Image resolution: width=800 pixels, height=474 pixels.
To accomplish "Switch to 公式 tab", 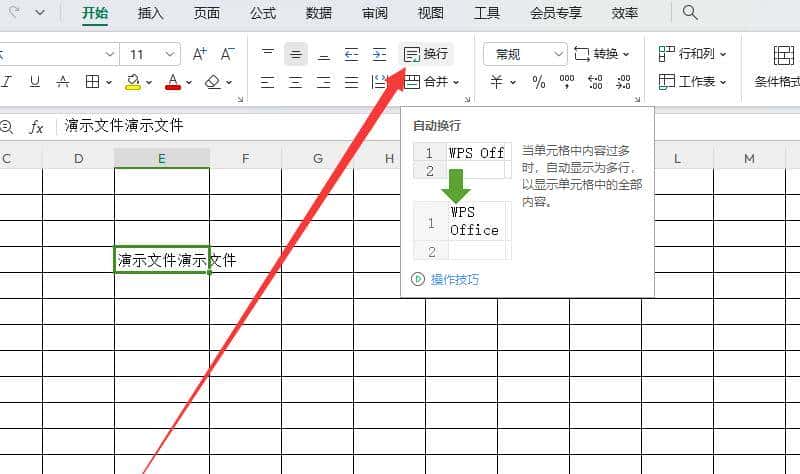I will (263, 13).
